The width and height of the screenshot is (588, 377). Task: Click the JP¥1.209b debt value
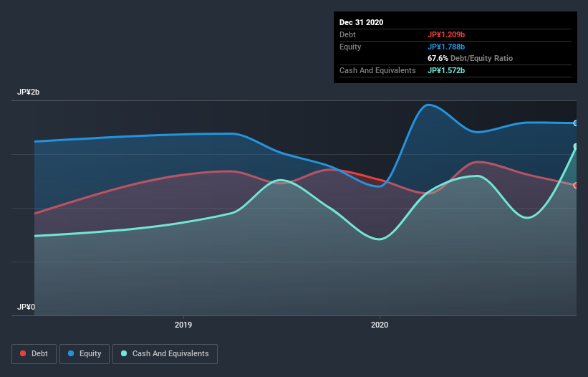[446, 34]
